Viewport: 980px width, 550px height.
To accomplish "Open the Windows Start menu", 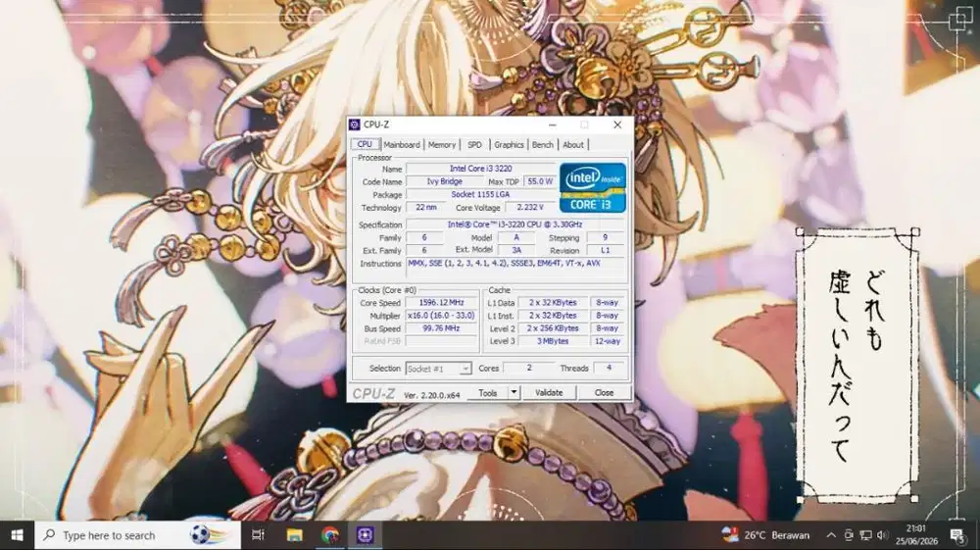I will click(17, 535).
